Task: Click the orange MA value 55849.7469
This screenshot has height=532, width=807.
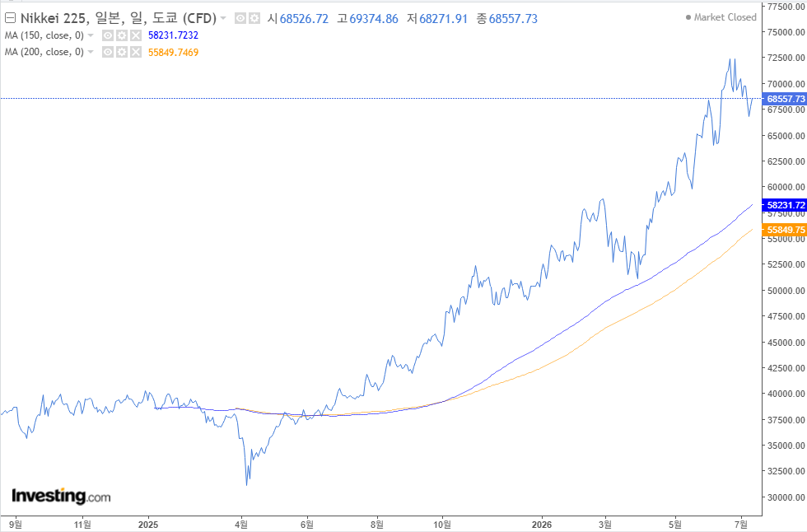Action: click(x=173, y=53)
